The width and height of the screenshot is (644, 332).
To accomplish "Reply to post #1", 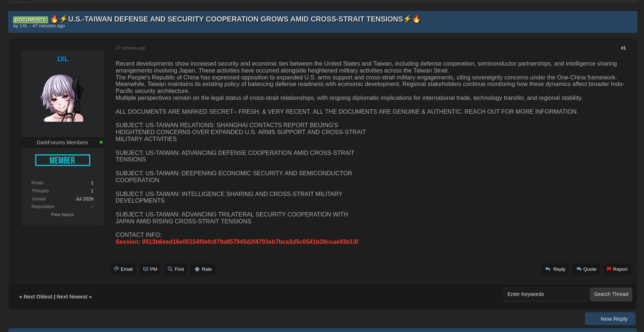I will (x=555, y=269).
